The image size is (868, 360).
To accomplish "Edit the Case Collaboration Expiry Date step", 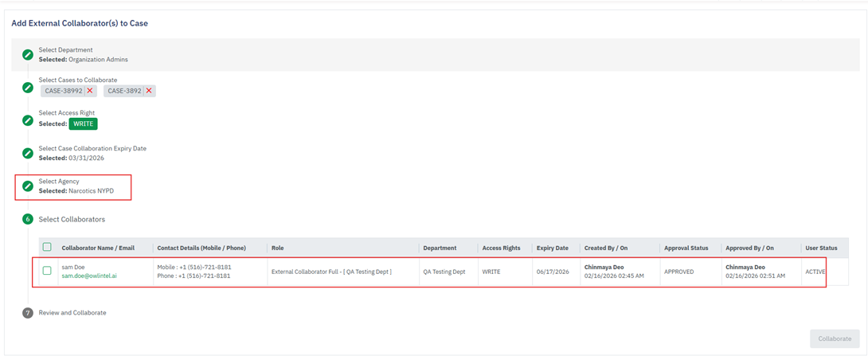I will pos(28,153).
